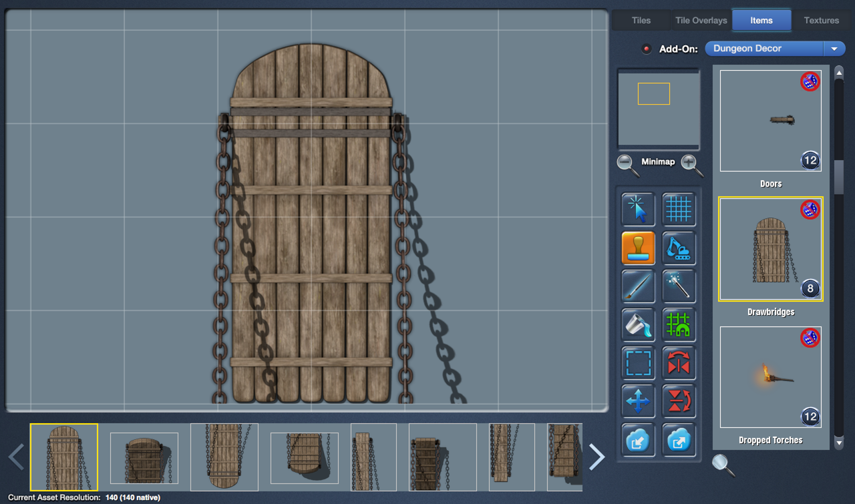Image resolution: width=855 pixels, height=504 pixels.
Task: Click the cloud import icon
Action: click(639, 439)
